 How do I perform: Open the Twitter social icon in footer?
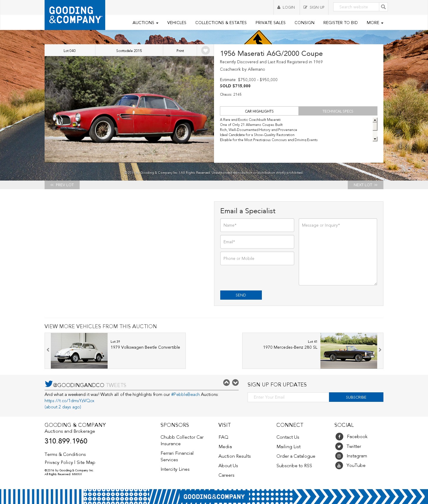point(339,446)
